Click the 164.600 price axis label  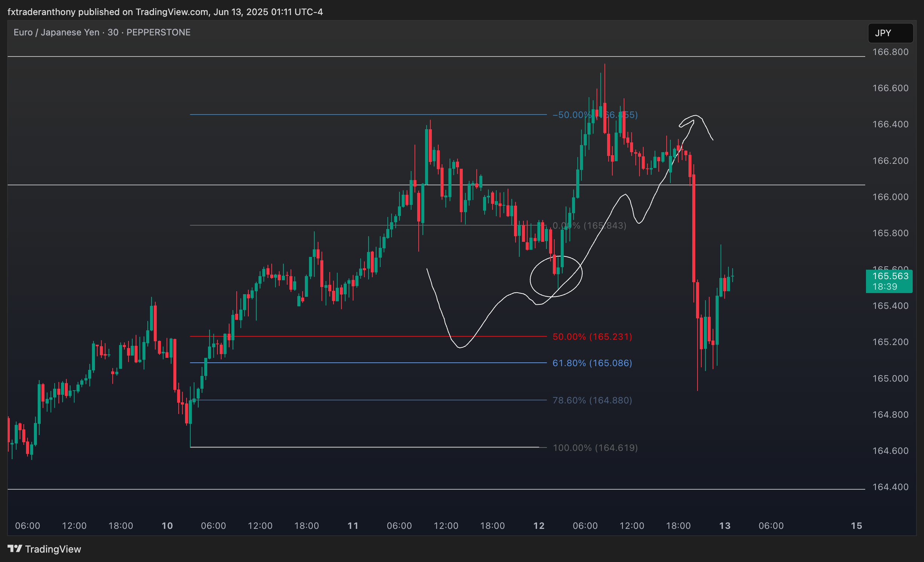point(890,451)
